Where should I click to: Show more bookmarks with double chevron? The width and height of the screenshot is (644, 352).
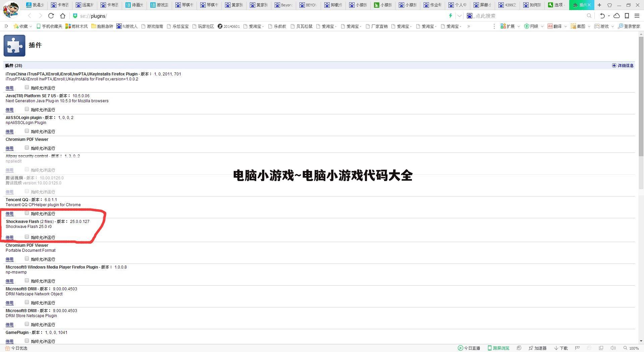(x=469, y=26)
